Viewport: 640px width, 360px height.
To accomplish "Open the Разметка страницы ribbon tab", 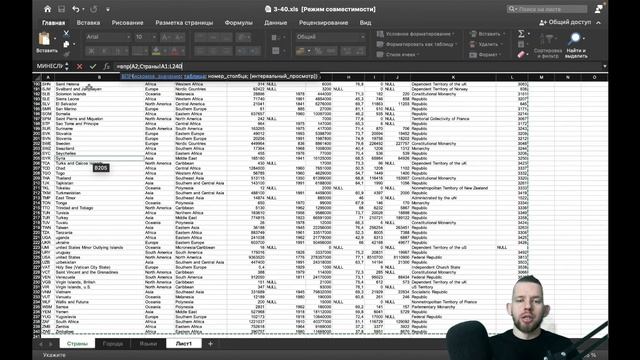I will click(x=184, y=23).
